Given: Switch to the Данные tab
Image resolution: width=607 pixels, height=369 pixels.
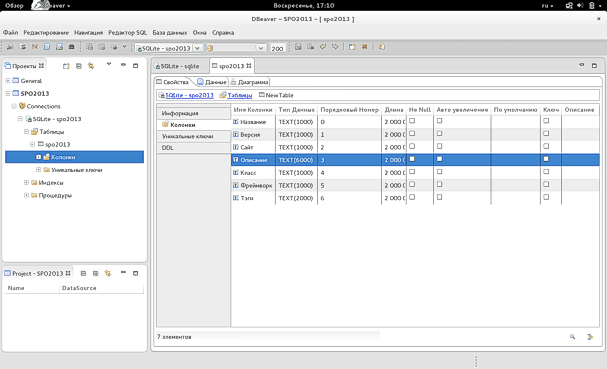Looking at the screenshot, I should pyautogui.click(x=211, y=82).
